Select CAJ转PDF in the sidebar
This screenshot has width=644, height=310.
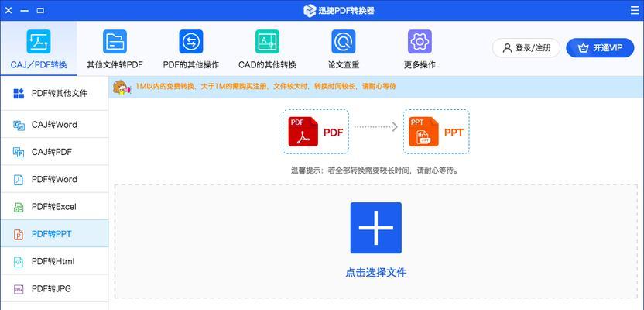pos(54,152)
